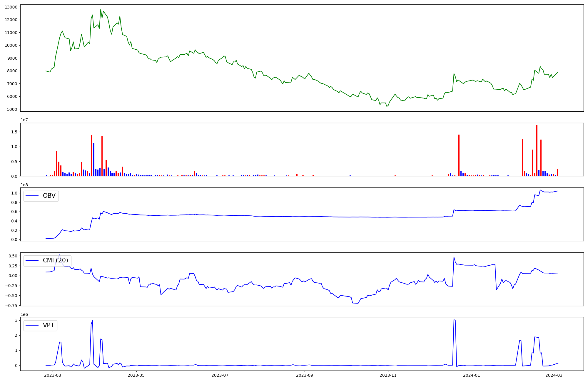Click the 2023-11 x-axis date label
The image size is (588, 382).
click(x=388, y=375)
